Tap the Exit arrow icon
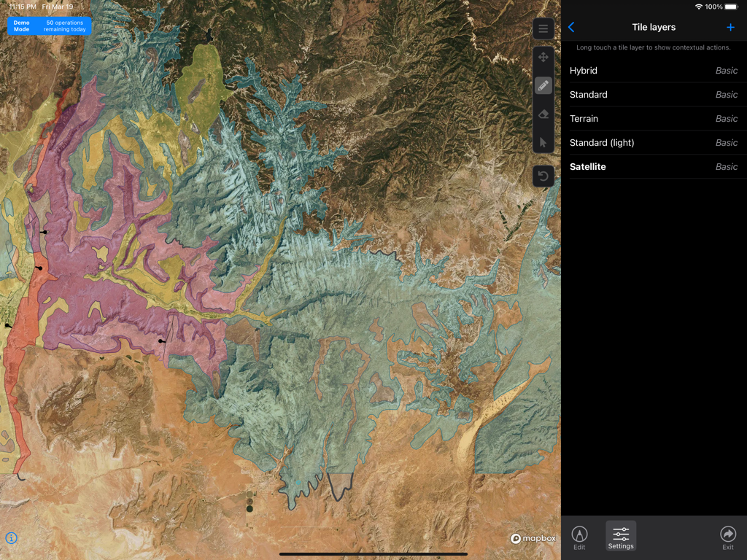 727,537
